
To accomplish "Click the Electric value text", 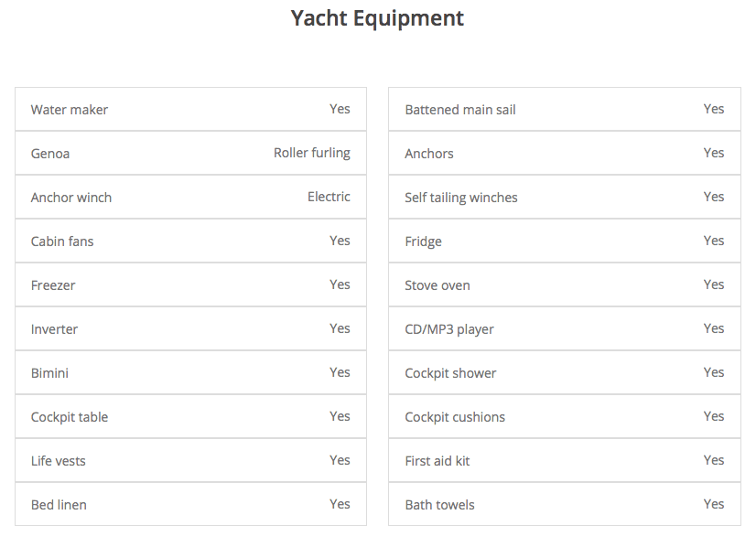I will (329, 197).
